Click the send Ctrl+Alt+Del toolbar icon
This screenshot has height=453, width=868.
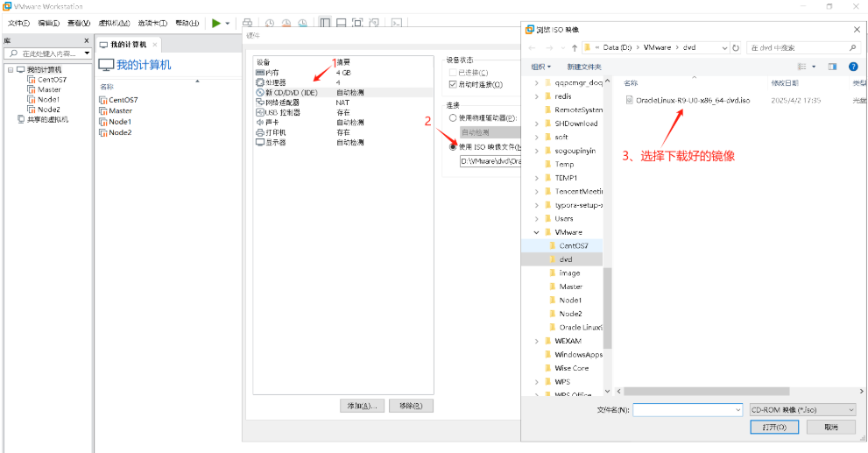pos(248,24)
